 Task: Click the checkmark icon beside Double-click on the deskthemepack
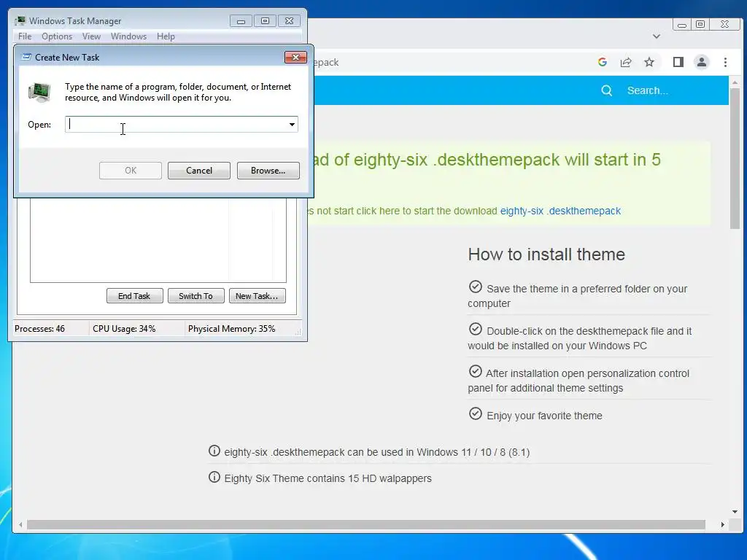[476, 329]
